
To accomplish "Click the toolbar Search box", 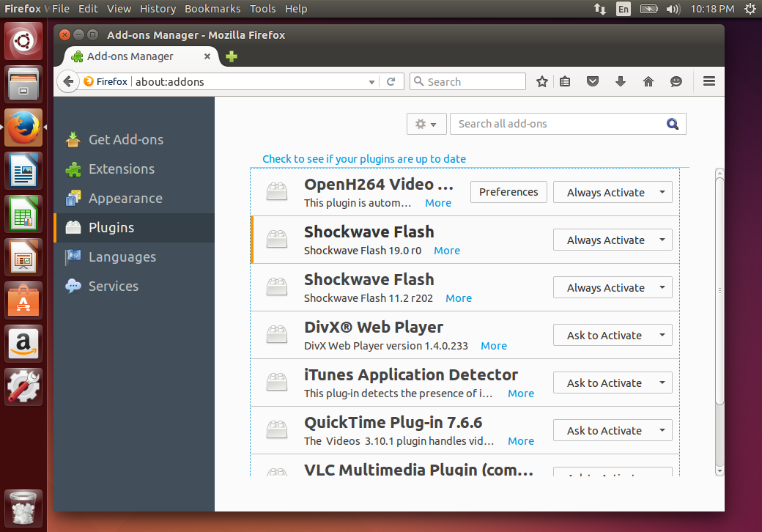I will pyautogui.click(x=468, y=81).
